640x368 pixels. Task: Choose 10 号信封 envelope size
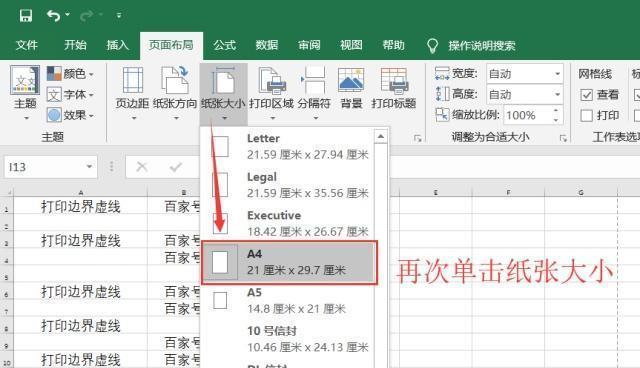(x=288, y=339)
